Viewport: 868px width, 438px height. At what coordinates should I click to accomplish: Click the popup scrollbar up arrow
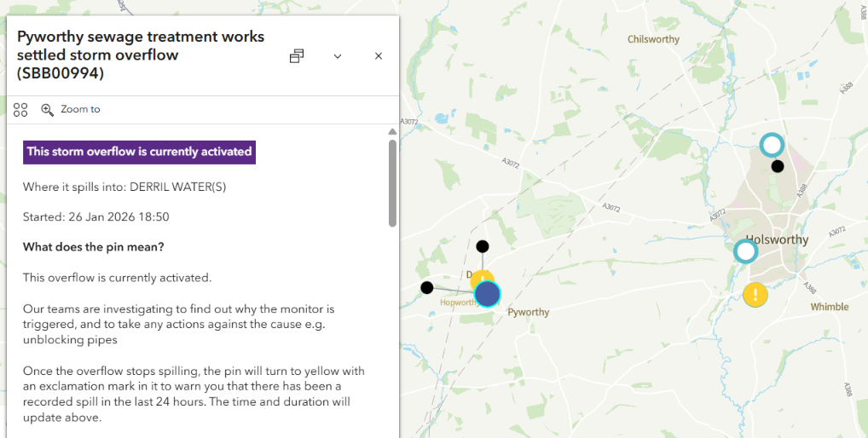392,132
